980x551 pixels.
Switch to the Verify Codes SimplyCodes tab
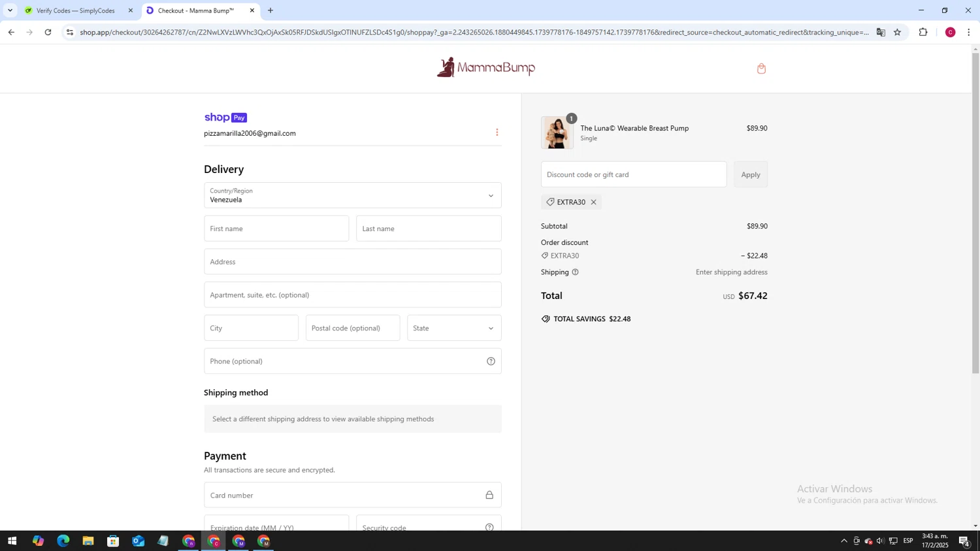coord(75,10)
